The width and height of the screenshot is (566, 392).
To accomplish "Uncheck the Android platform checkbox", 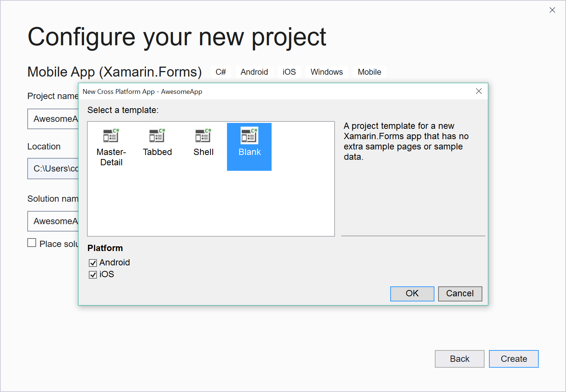I will [93, 263].
